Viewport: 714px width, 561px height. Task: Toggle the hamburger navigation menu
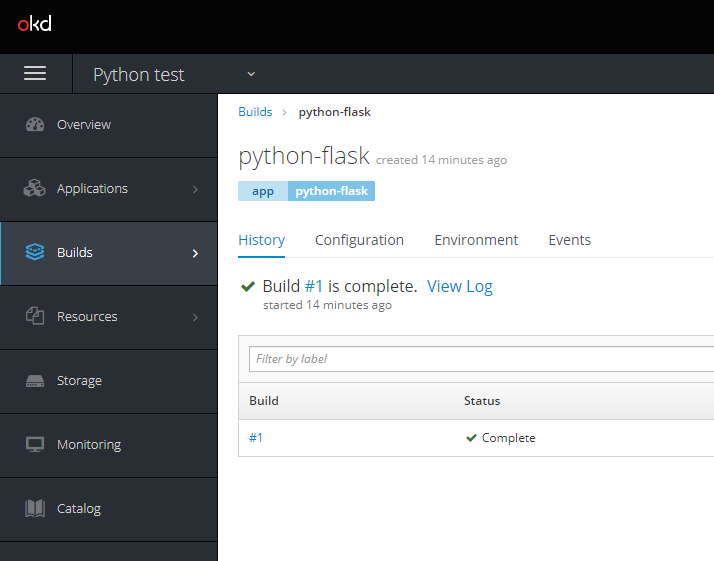click(35, 74)
